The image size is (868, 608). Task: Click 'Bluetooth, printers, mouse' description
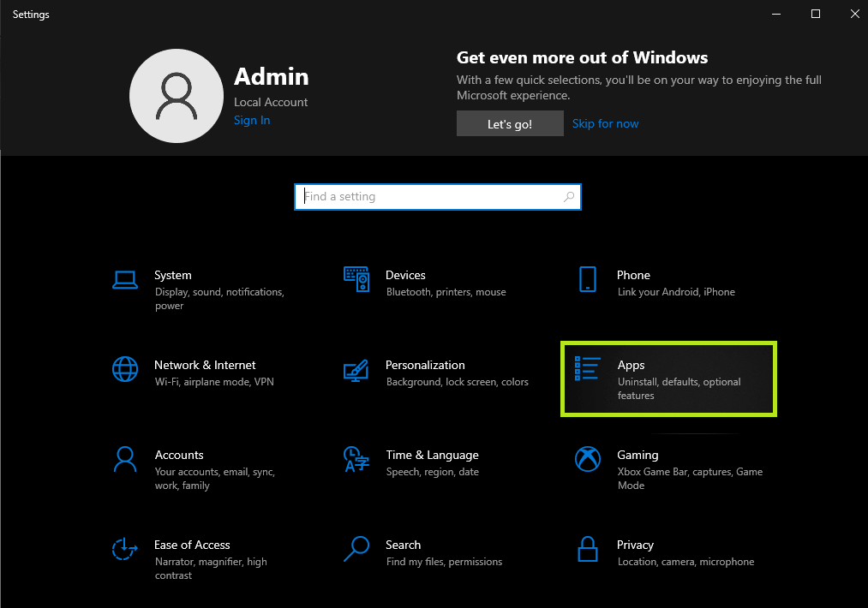(x=446, y=292)
